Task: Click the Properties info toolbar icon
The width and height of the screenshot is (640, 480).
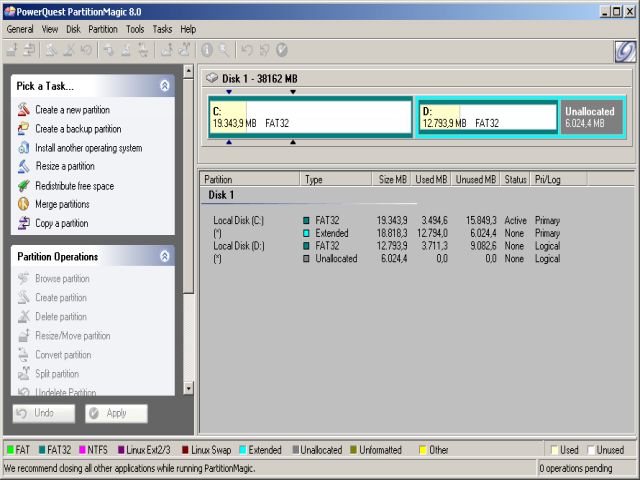Action: point(207,50)
